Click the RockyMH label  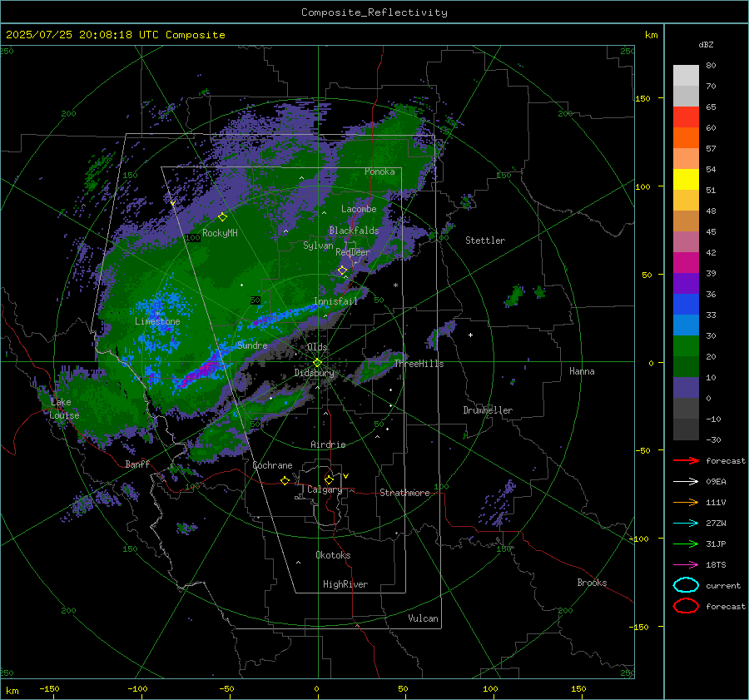click(x=220, y=233)
